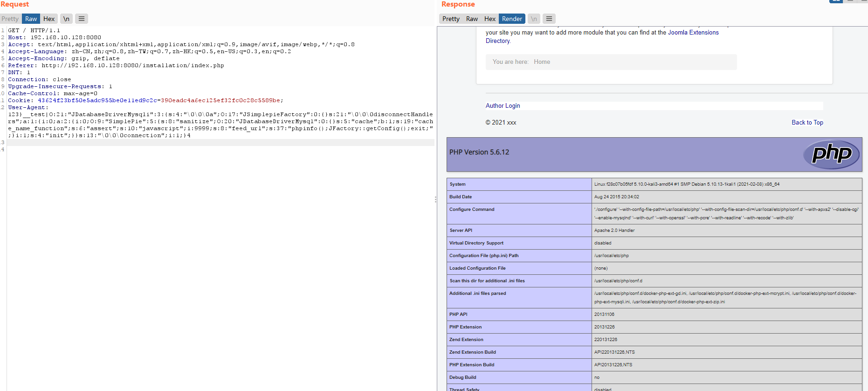Open the Hex tab in Response pane
This screenshot has width=868, height=391.
click(x=490, y=19)
